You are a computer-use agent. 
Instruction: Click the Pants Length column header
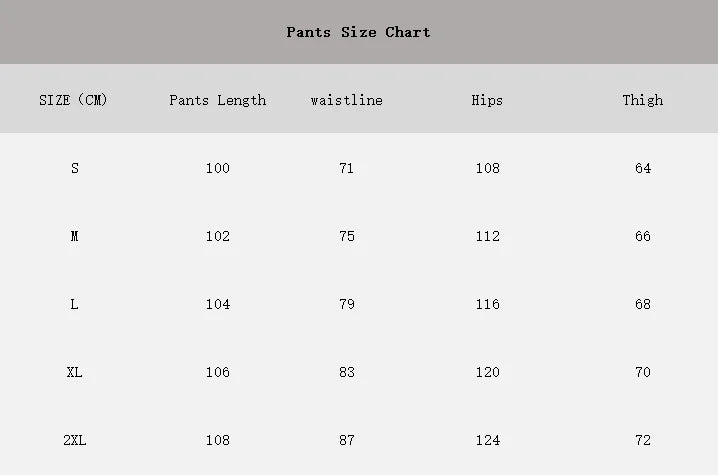click(218, 100)
